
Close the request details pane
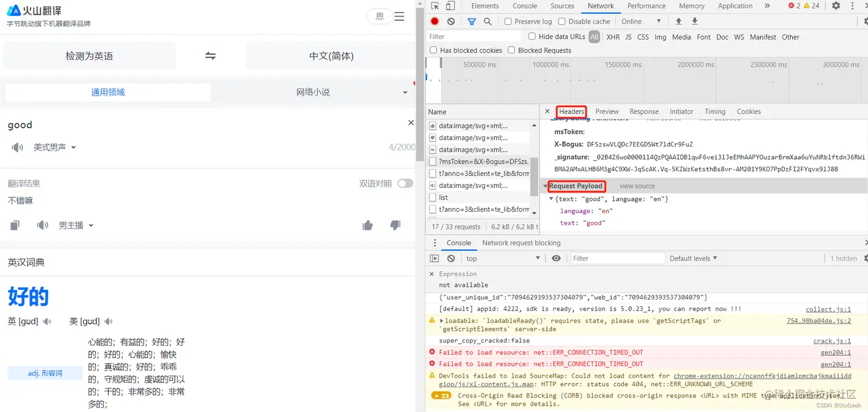(x=547, y=111)
